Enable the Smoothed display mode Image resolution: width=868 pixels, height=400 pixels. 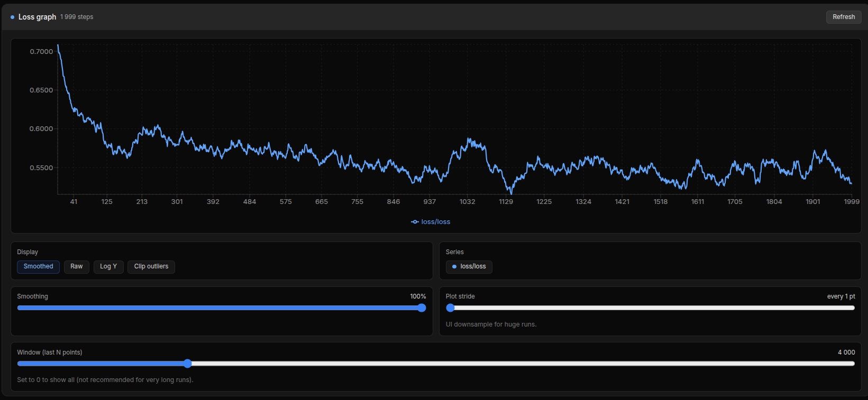click(x=38, y=266)
